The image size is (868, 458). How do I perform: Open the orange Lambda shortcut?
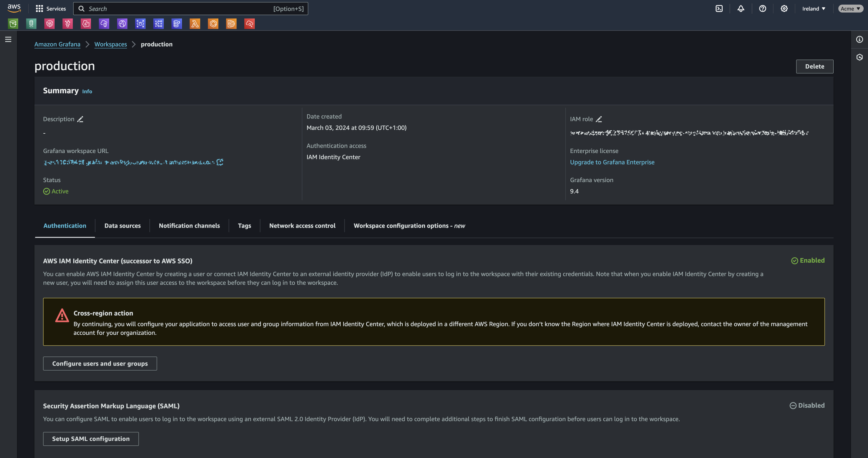tap(195, 24)
